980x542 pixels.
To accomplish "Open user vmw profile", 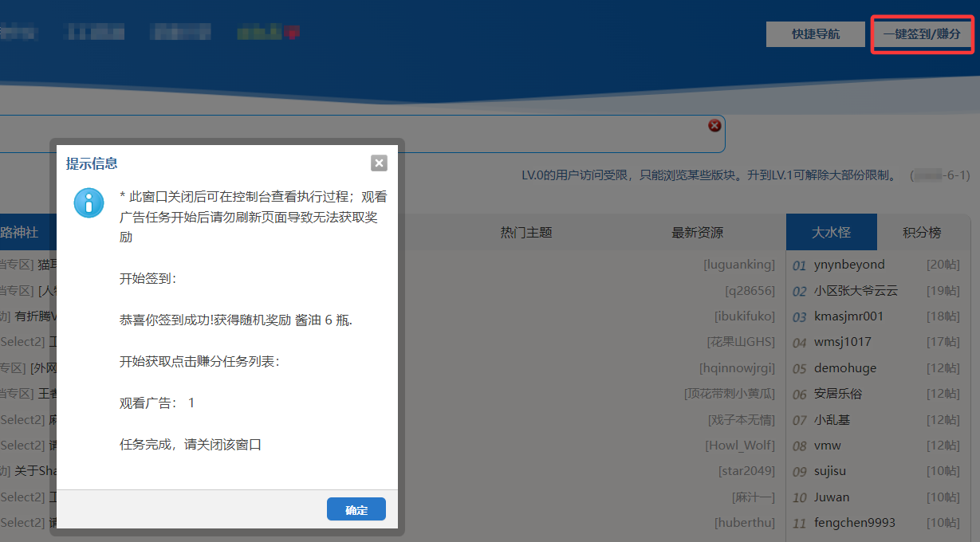I will point(828,446).
